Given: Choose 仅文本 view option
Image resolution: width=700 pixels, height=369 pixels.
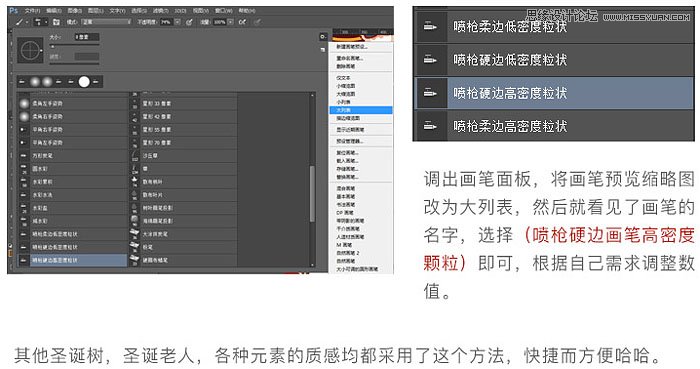Looking at the screenshot, I should (x=343, y=78).
